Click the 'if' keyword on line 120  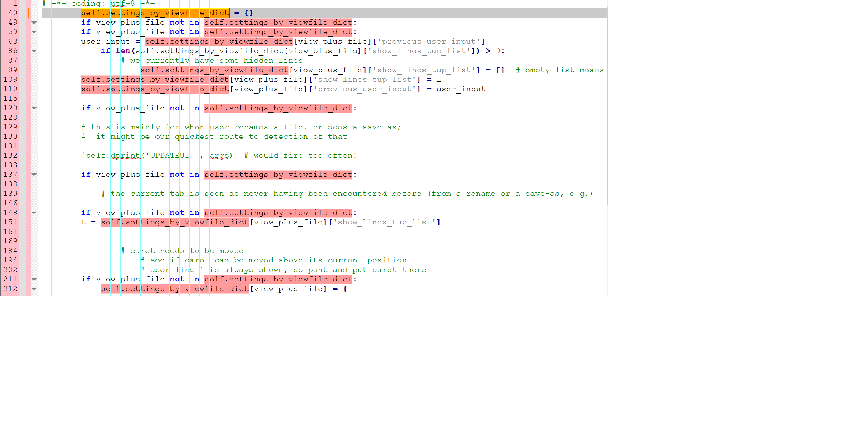(x=86, y=108)
